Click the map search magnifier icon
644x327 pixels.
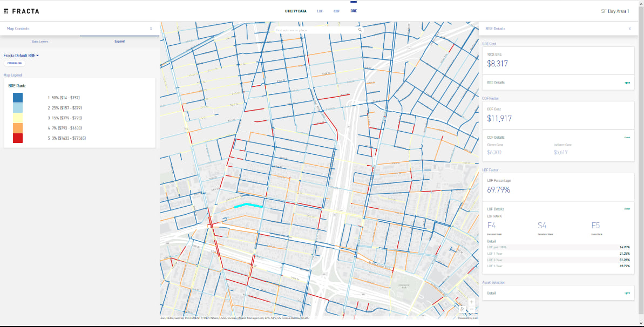point(360,30)
